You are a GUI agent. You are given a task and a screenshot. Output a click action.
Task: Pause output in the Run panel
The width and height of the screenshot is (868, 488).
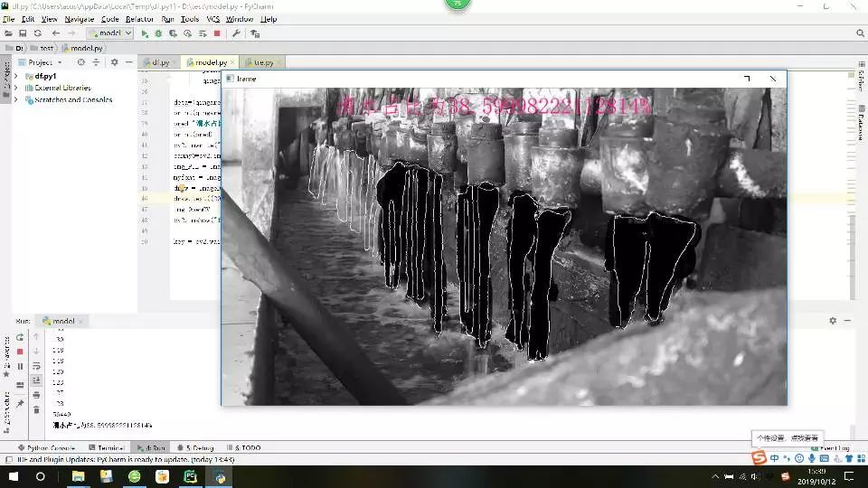point(20,366)
